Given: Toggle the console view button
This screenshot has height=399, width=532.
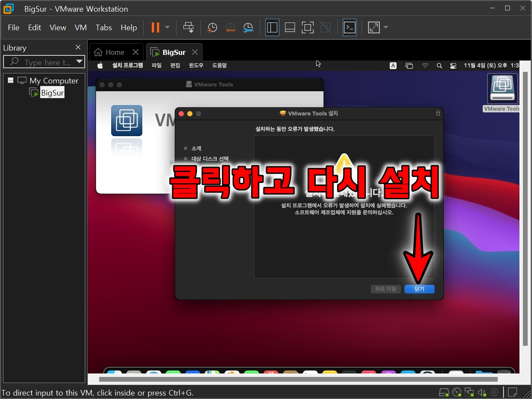Looking at the screenshot, I should (x=349, y=28).
